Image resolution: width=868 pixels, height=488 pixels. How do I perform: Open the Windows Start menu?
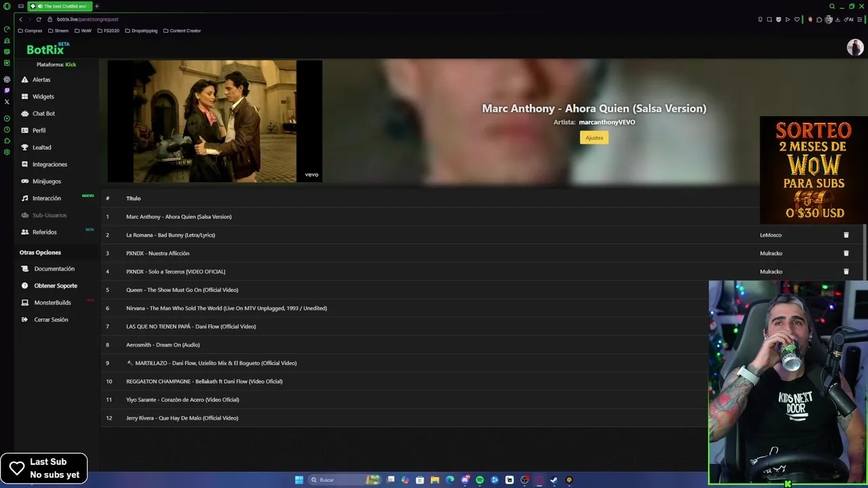[299, 480]
